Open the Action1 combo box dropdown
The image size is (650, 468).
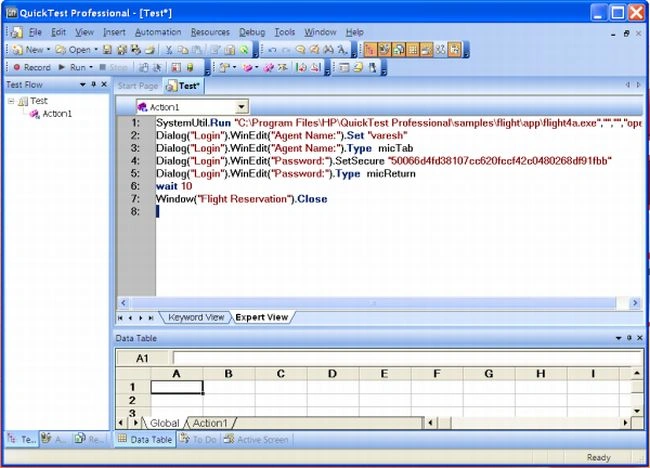coord(242,107)
